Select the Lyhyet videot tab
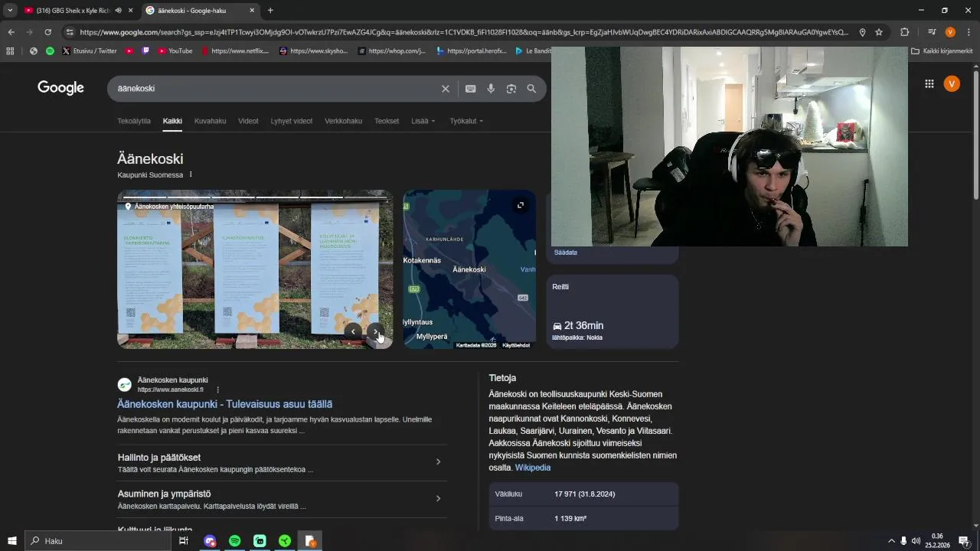The width and height of the screenshot is (980, 551). (292, 121)
